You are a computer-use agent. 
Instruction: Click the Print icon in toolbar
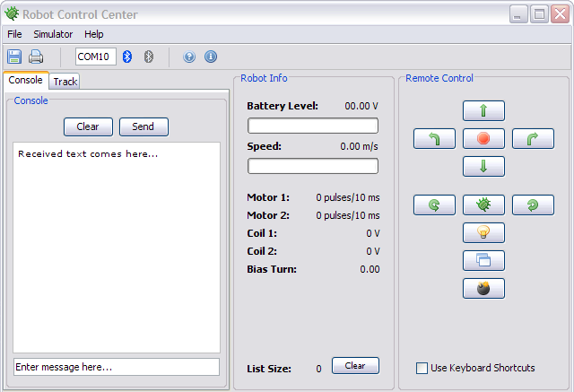[36, 57]
